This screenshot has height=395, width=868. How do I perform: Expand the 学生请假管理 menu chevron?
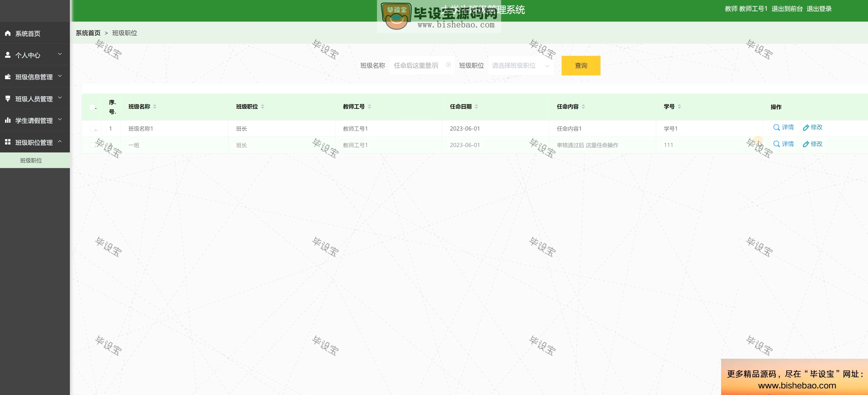[x=60, y=119]
